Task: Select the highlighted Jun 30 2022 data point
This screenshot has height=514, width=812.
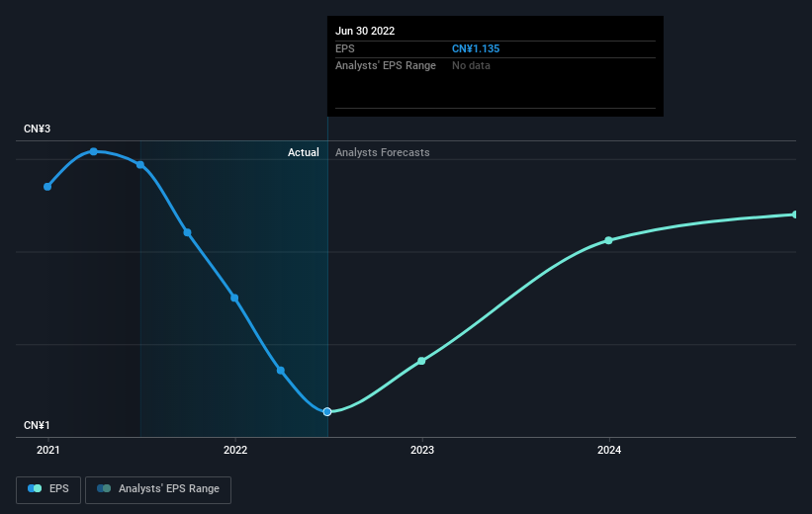Action: 327,411
